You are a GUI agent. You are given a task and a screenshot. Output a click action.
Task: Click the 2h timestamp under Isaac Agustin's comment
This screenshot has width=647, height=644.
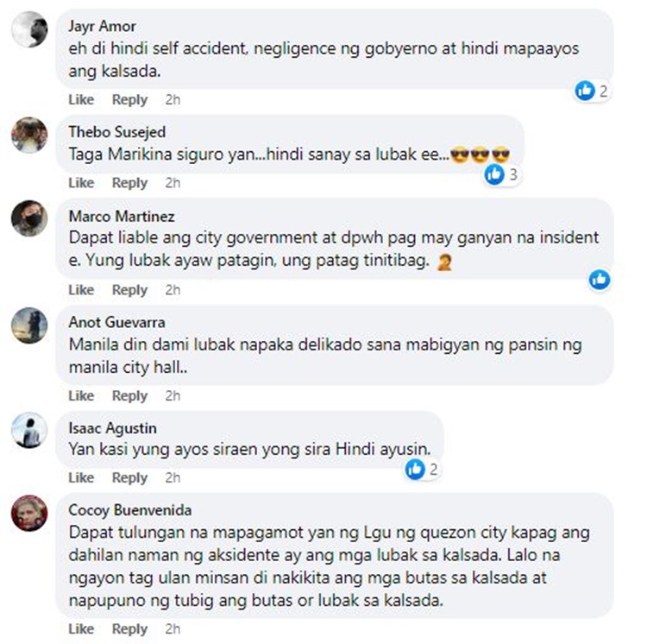(x=173, y=477)
